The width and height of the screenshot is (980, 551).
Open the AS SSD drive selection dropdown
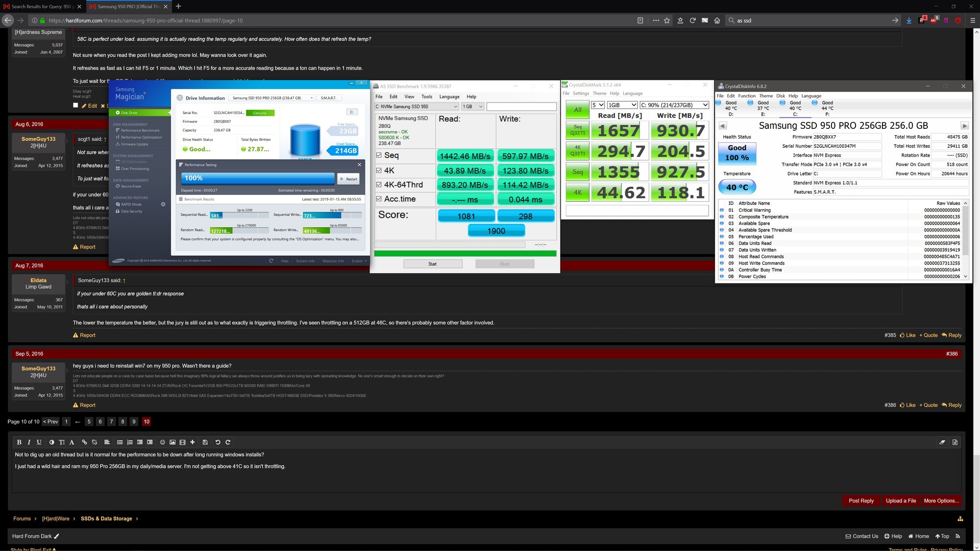[416, 106]
